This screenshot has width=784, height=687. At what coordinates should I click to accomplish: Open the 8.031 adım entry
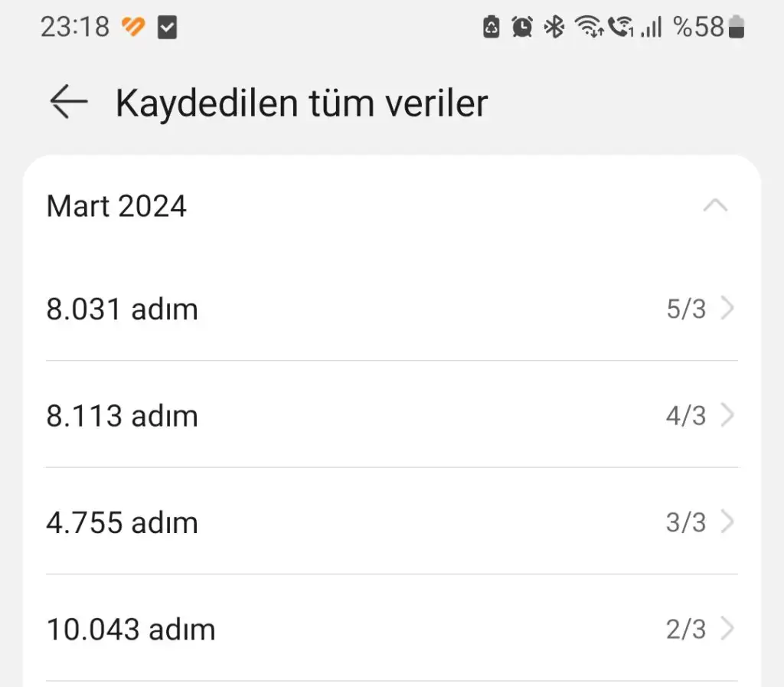coord(122,309)
